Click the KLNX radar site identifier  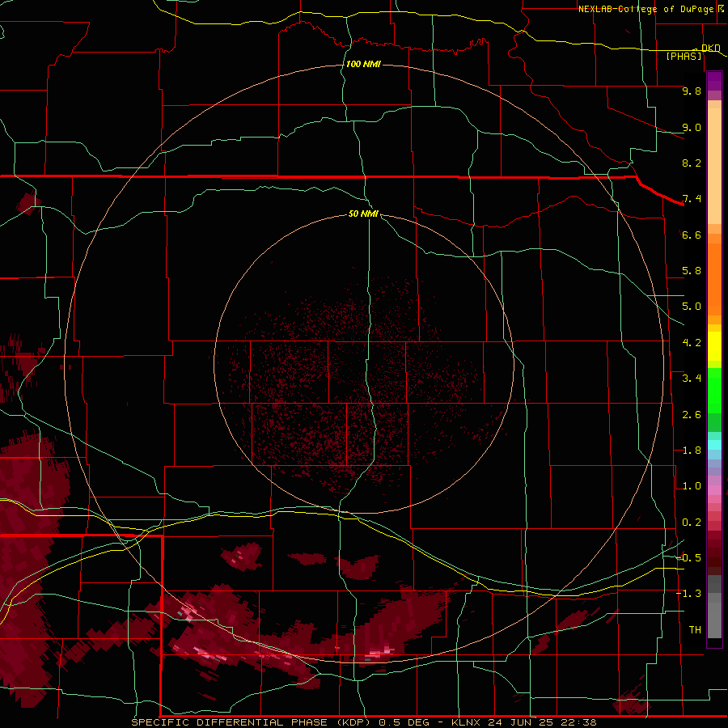(x=467, y=722)
